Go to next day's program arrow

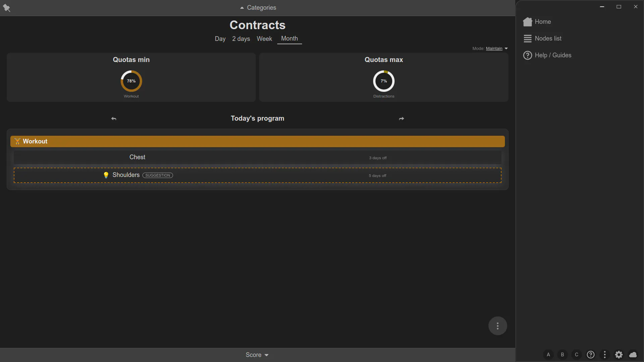[x=401, y=119]
